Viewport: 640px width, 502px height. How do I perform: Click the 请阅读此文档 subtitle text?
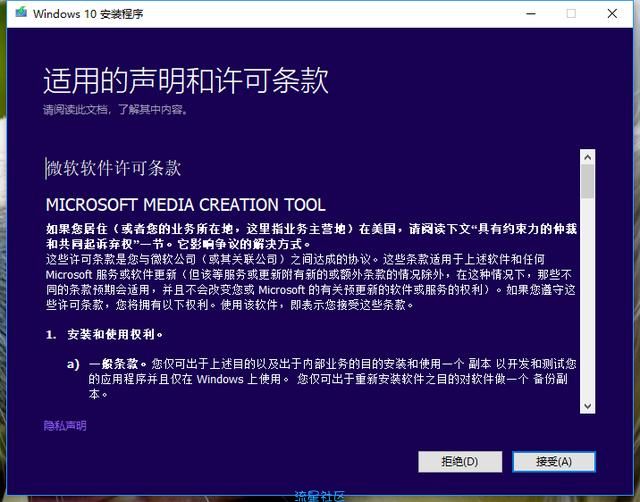pos(116,109)
